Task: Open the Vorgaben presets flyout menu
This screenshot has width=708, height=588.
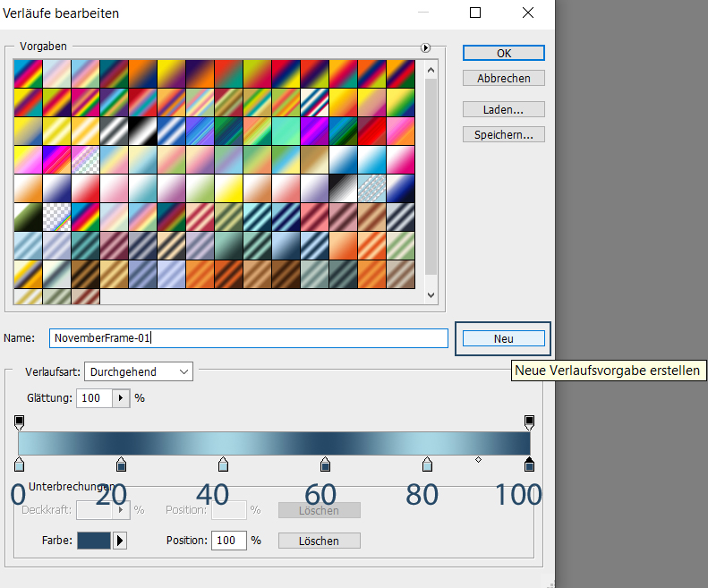Action: tap(426, 47)
